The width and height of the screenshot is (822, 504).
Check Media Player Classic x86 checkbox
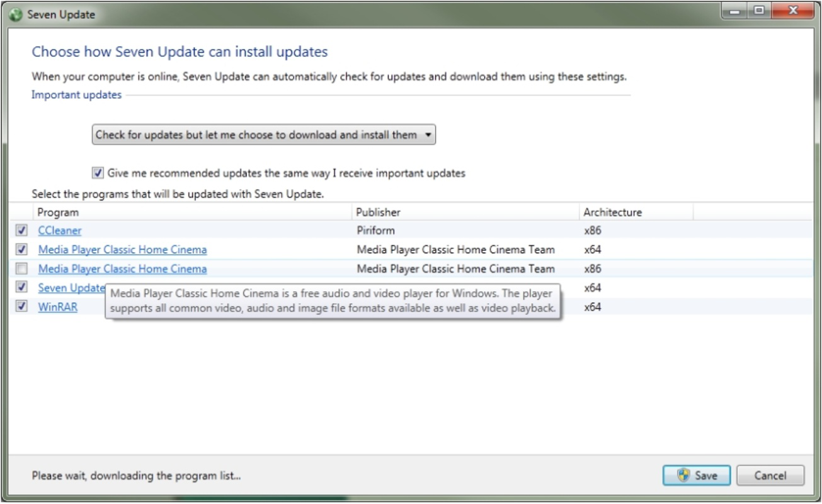(x=22, y=269)
